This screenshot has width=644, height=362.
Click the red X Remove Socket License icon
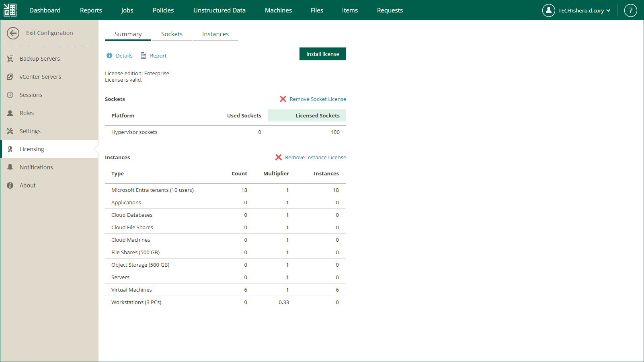point(283,99)
